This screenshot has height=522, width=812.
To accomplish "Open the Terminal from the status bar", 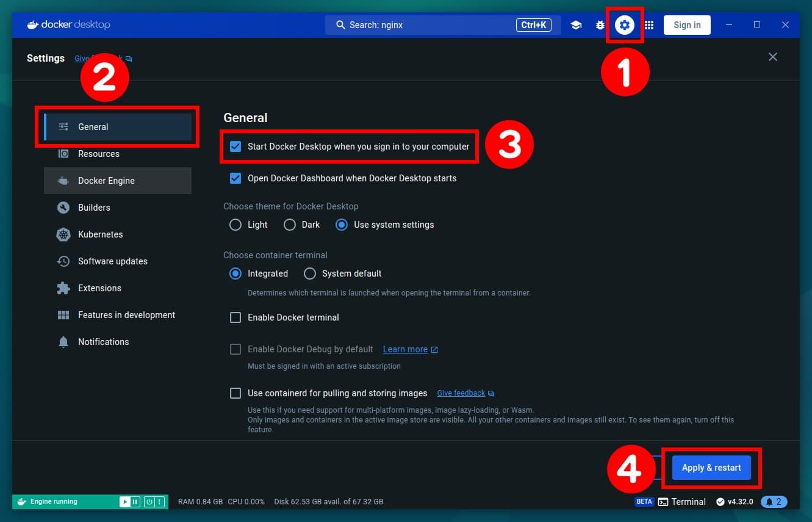I will coord(682,501).
